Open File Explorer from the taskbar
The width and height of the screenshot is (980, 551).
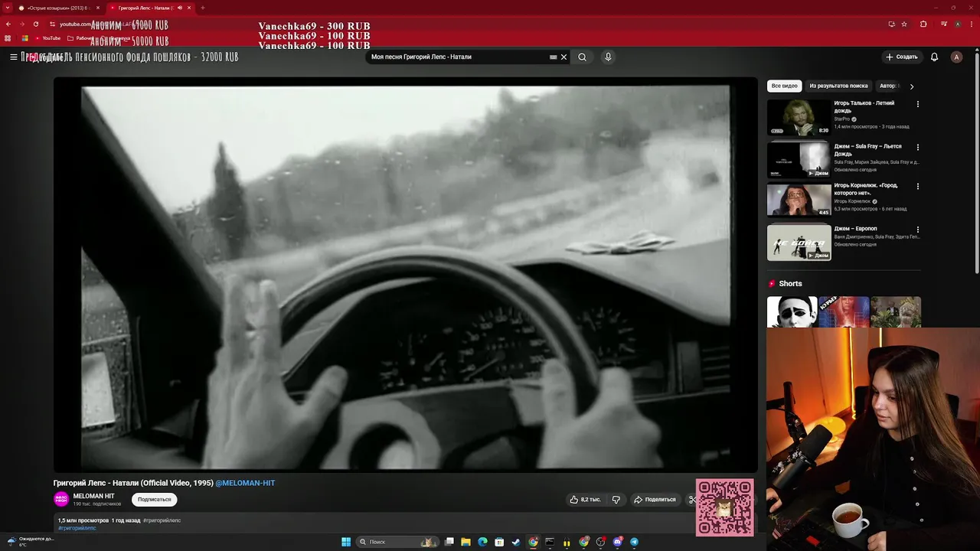465,542
